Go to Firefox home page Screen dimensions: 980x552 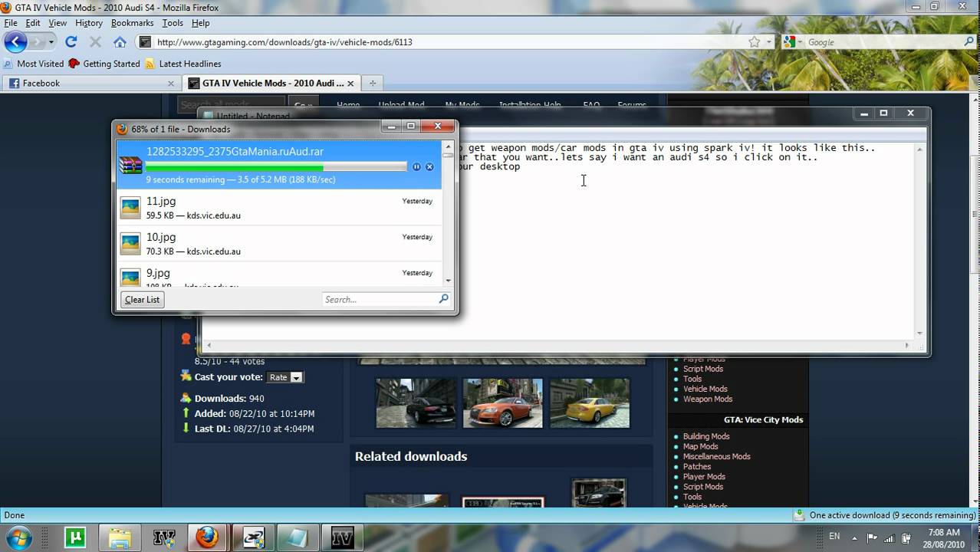click(120, 42)
